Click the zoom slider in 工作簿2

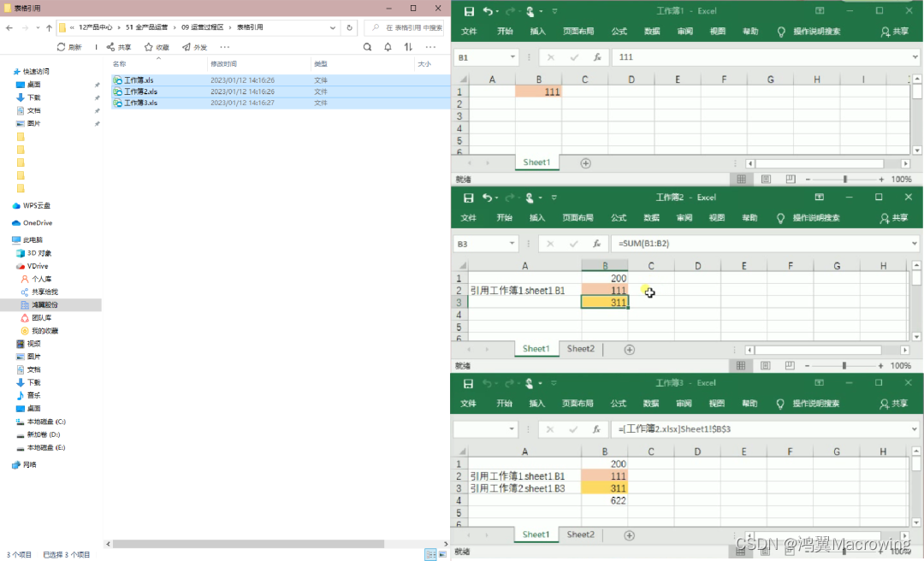coord(844,365)
